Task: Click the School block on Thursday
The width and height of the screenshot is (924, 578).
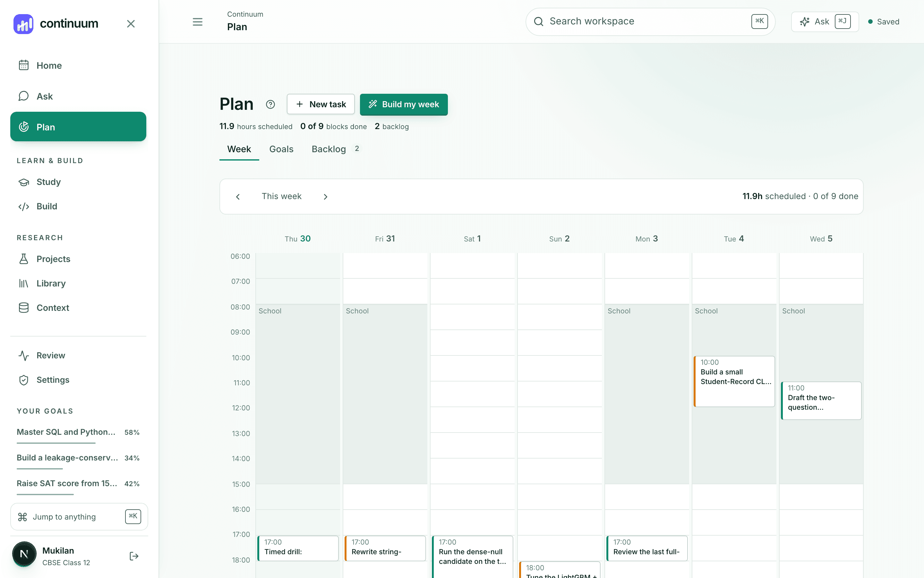Action: click(298, 394)
